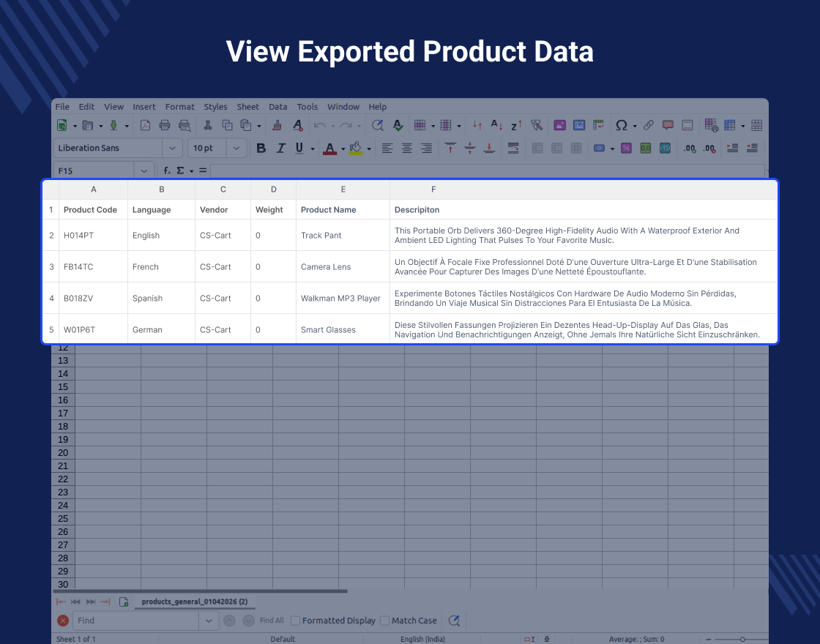The height and width of the screenshot is (644, 820).
Task: Open Freeze Rows and Columns dropdown arrow
Action: click(742, 126)
